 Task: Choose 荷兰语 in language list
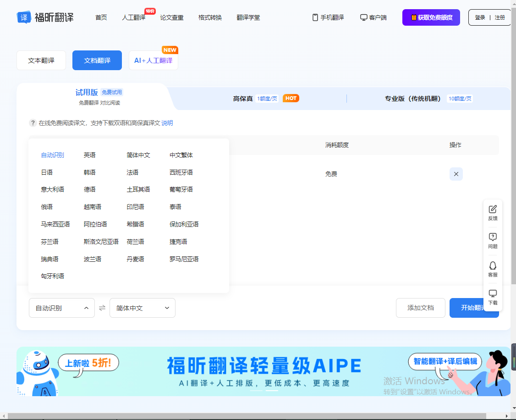click(135, 242)
